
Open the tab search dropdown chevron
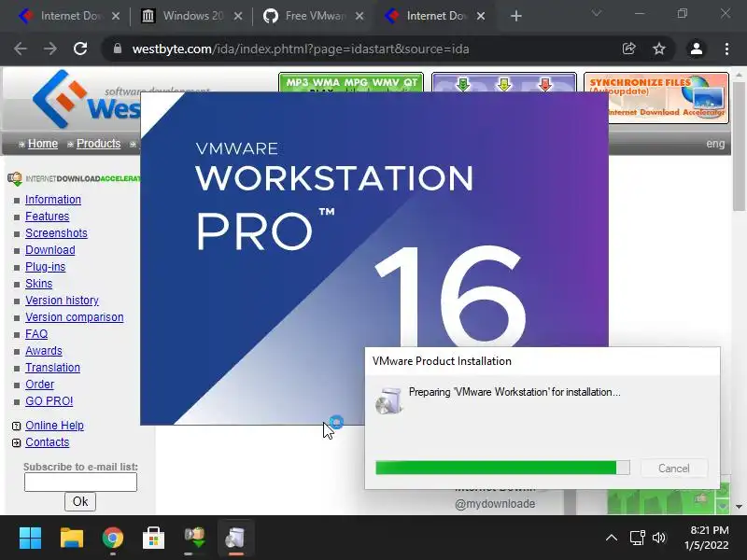[x=597, y=13]
